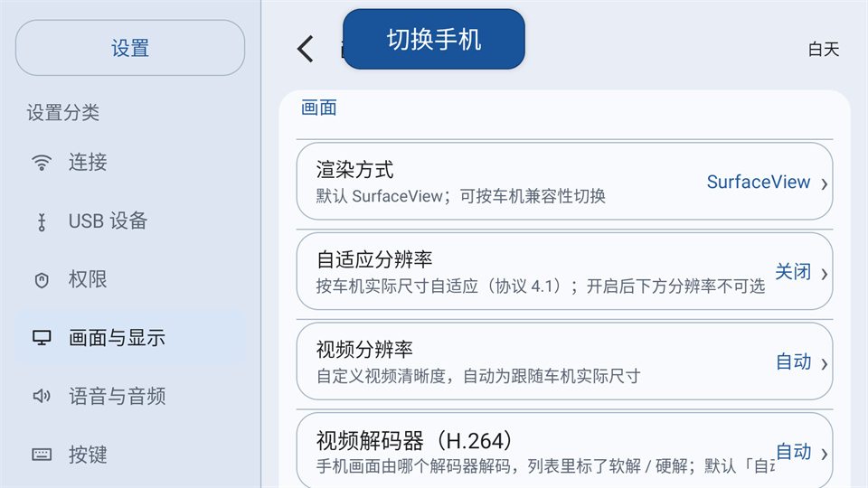Click the 设置 header button
The width and height of the screenshot is (868, 488).
[x=130, y=48]
